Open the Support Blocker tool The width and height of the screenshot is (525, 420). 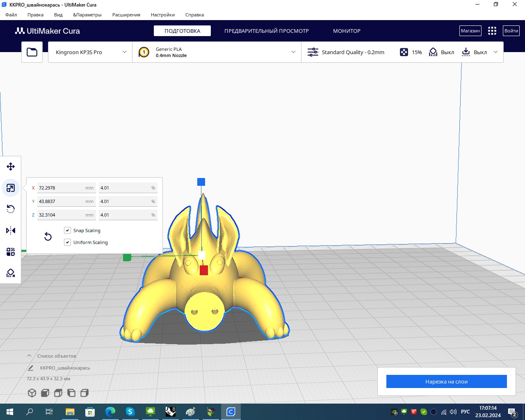pos(11,273)
